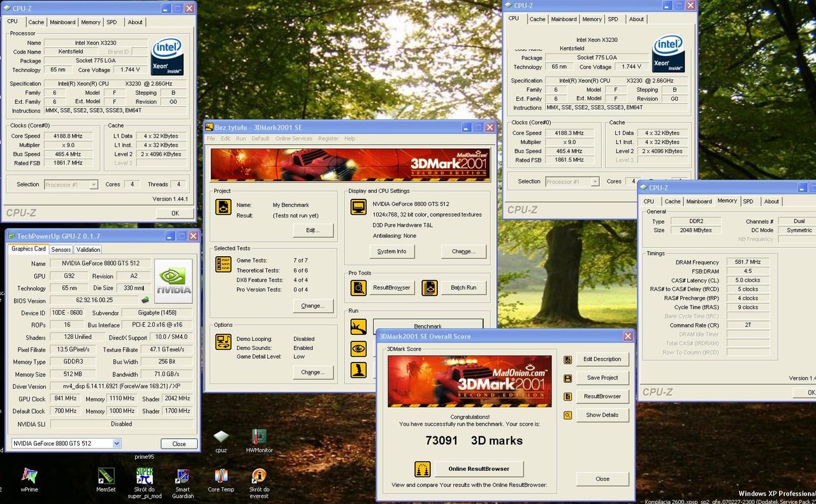Open the everest shortcut icon
Screen dimensions: 816x504
coord(259,476)
